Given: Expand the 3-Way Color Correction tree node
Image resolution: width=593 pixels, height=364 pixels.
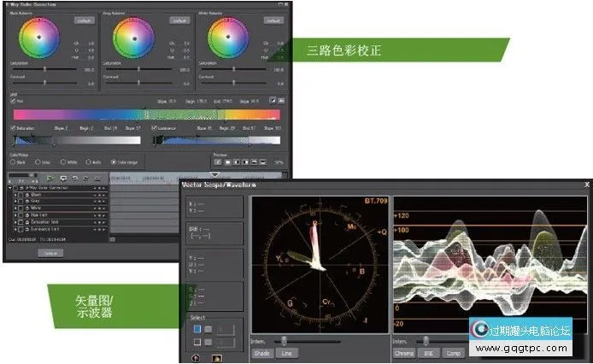Looking at the screenshot, I should pos(12,188).
